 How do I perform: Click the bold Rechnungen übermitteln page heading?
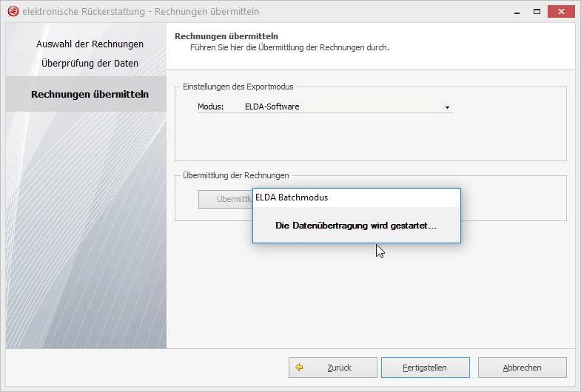226,36
